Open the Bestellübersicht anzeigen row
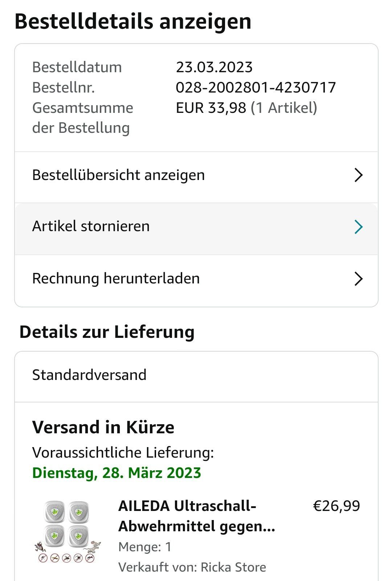The width and height of the screenshot is (392, 581). [118, 175]
